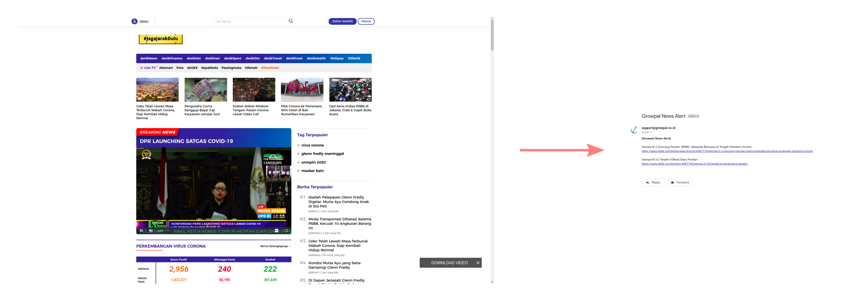The height and width of the screenshot is (306, 868).
Task: Click the Masuk login button
Action: coord(366,21)
